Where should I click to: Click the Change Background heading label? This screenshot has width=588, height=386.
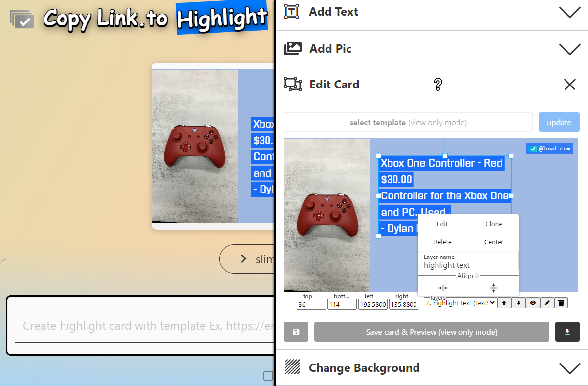364,368
